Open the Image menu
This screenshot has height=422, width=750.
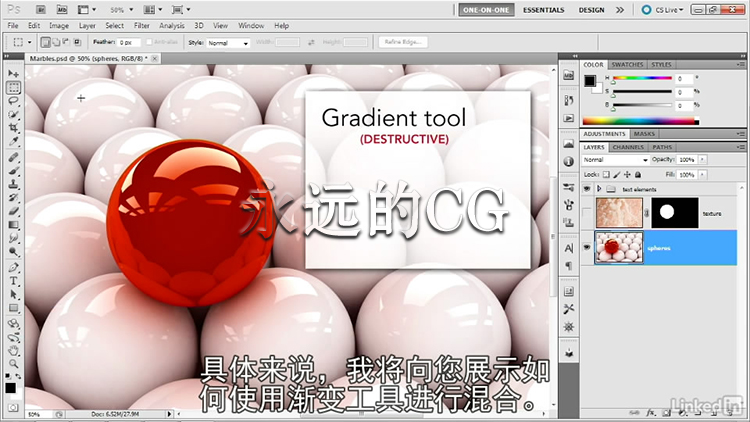[x=59, y=26]
